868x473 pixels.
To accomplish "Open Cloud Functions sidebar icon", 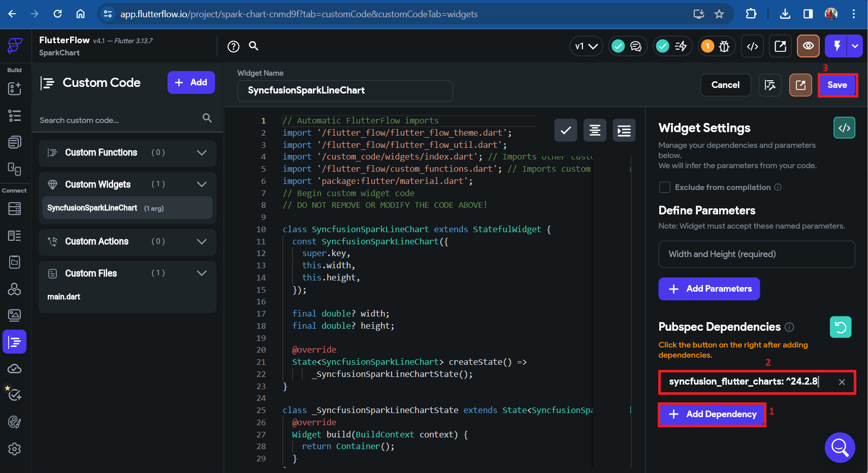I will pyautogui.click(x=15, y=369).
